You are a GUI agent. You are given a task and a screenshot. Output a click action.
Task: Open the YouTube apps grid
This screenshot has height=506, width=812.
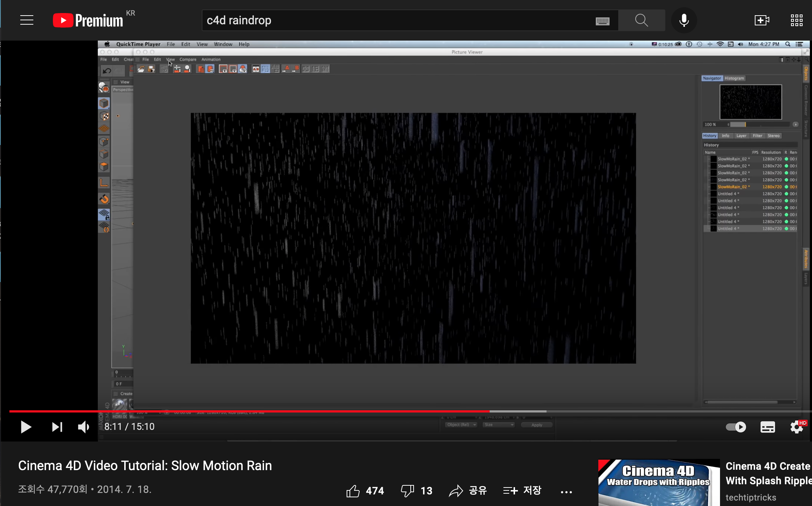click(x=796, y=20)
